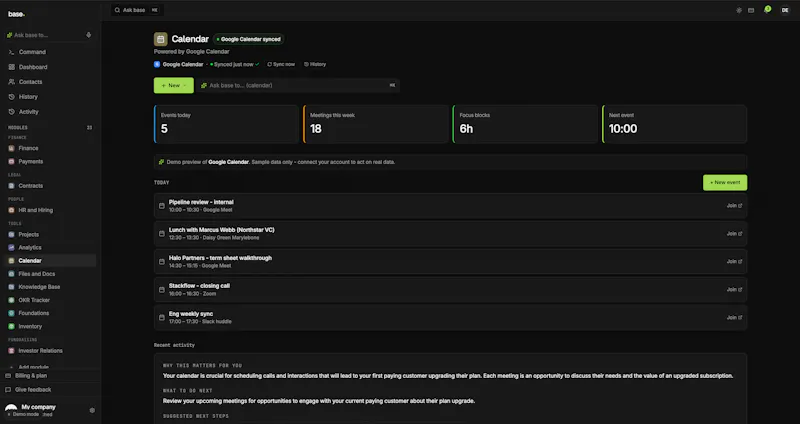The image size is (800, 424).
Task: Open the DE user avatar menu
Action: (785, 10)
